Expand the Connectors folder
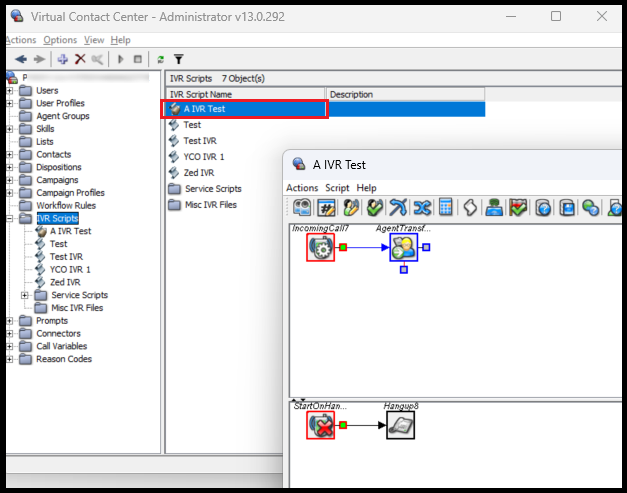The width and height of the screenshot is (627, 493). [x=10, y=334]
